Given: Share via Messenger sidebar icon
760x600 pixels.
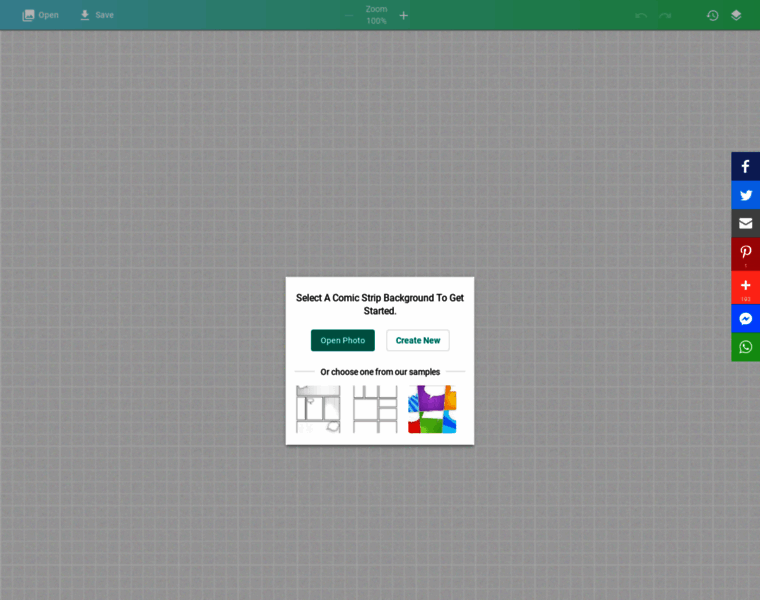Looking at the screenshot, I should [745, 319].
